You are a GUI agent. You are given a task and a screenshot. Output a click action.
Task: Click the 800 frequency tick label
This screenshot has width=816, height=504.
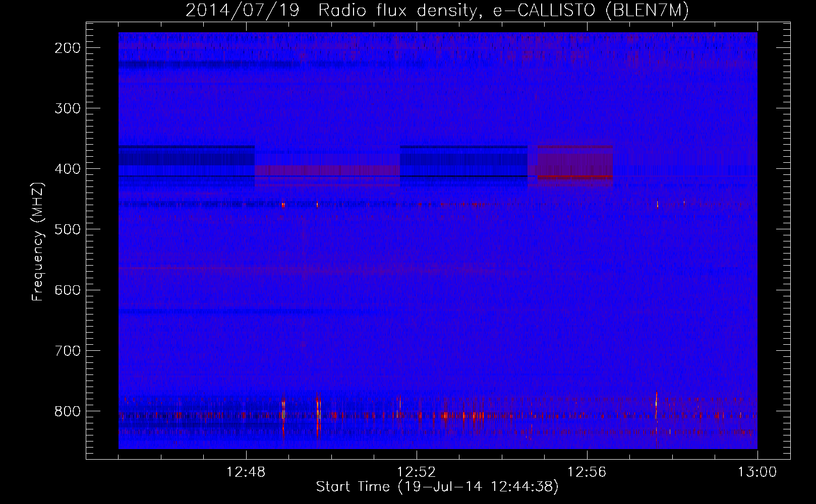click(x=67, y=411)
